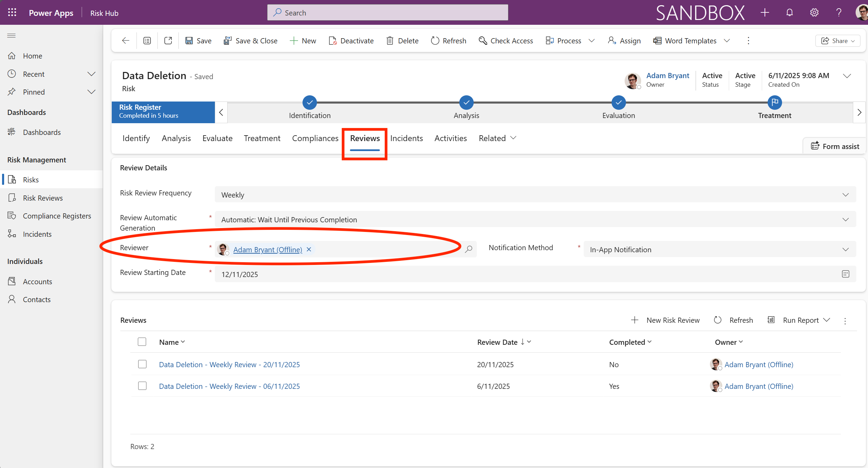Image resolution: width=868 pixels, height=468 pixels.
Task: Click the back arrow icon in toolbar
Action: coord(125,41)
